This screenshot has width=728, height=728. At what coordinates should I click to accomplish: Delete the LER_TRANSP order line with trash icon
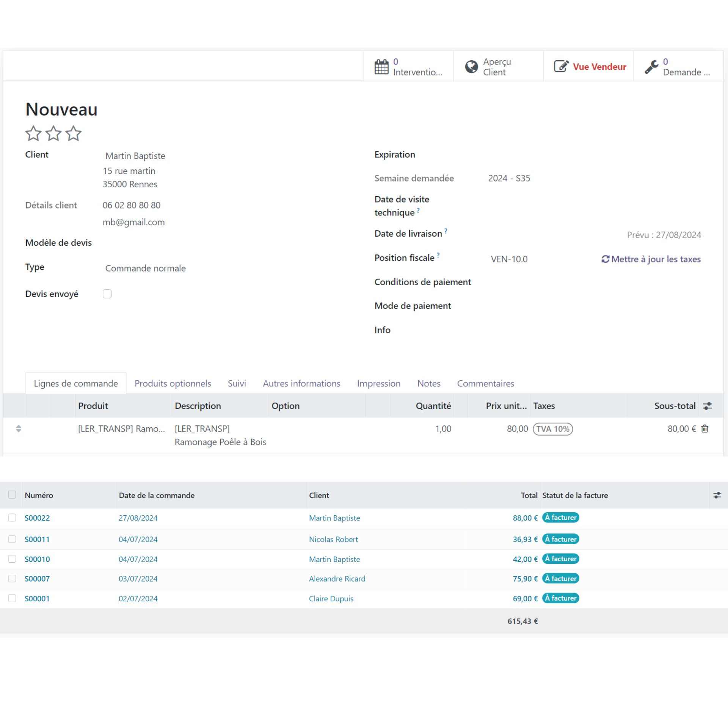point(704,429)
